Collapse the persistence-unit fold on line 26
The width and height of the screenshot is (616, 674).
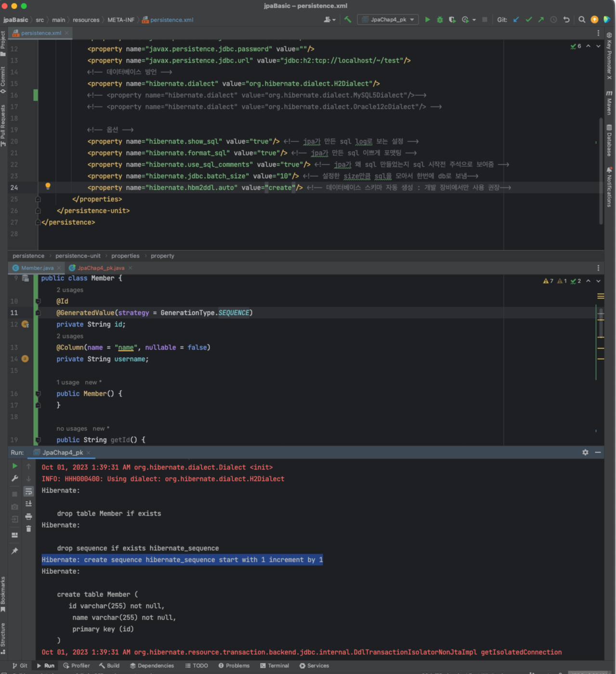pos(38,211)
